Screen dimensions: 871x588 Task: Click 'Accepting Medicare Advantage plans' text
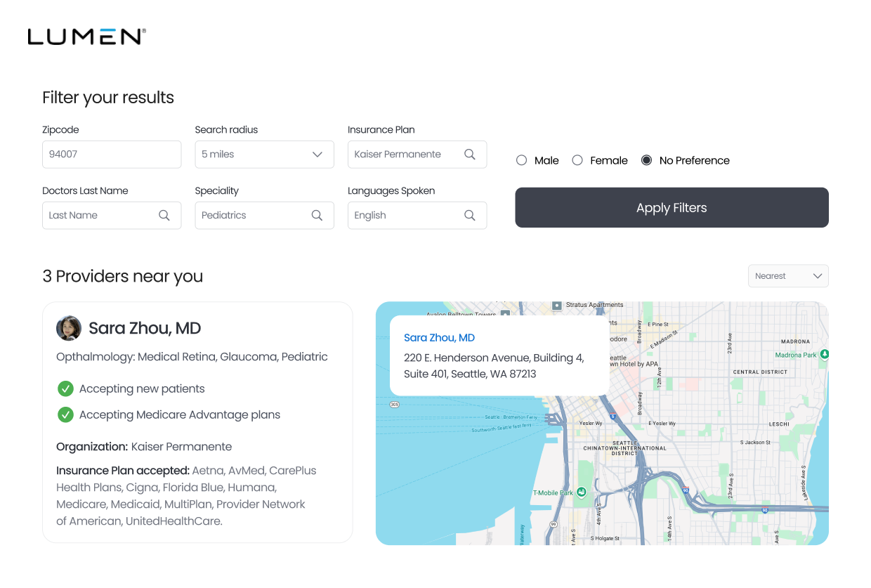click(180, 414)
